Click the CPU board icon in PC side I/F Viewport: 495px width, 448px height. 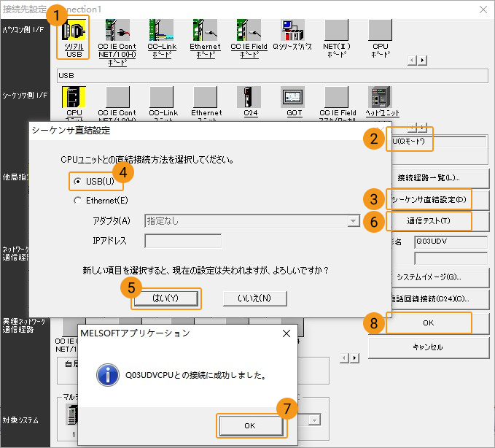[x=380, y=30]
